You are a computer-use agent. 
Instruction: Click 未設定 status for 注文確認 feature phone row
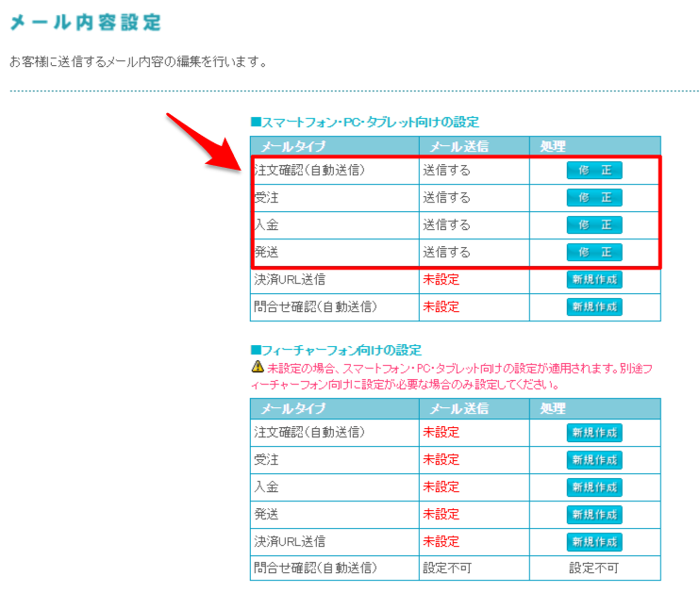tap(442, 433)
